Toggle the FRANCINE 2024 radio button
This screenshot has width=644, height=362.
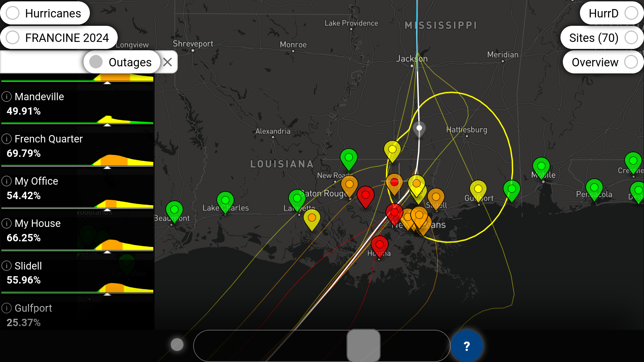13,38
